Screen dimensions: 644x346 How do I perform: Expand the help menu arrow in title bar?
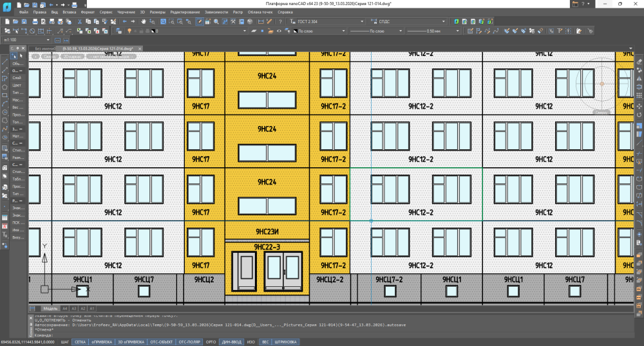pyautogui.click(x=589, y=4)
